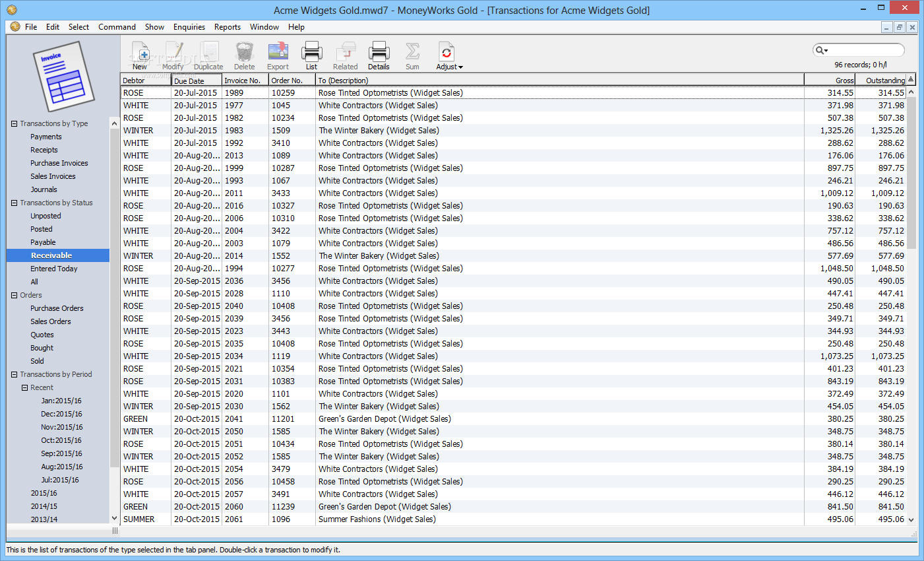
Task: Open the search magnifier options dropdown
Action: coord(821,50)
